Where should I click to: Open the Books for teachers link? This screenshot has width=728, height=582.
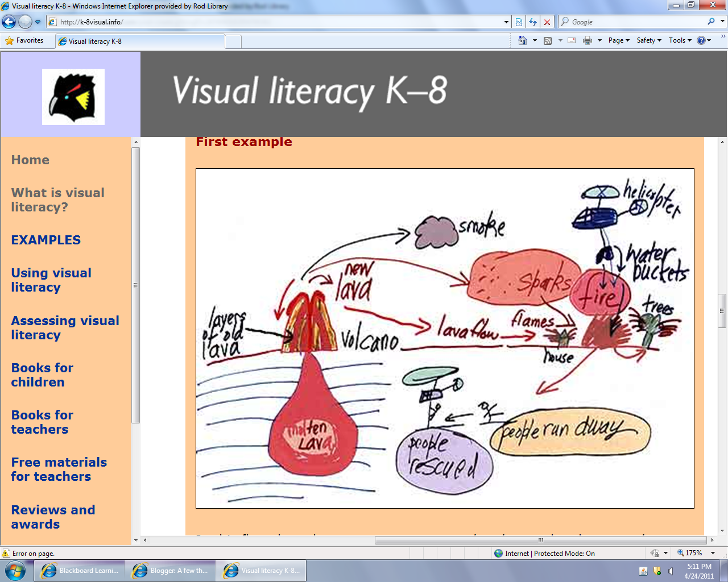[42, 422]
